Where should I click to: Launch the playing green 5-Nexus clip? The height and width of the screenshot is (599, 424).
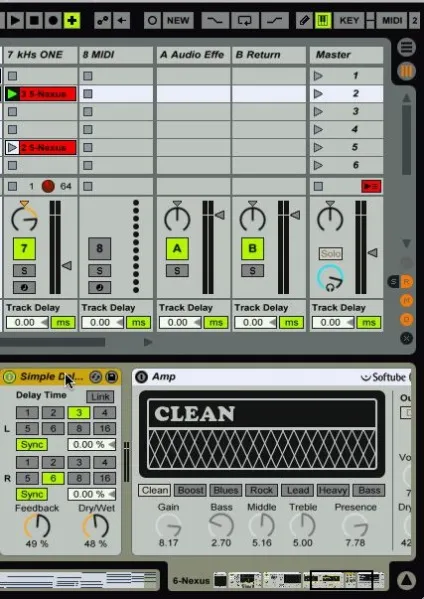[12, 94]
